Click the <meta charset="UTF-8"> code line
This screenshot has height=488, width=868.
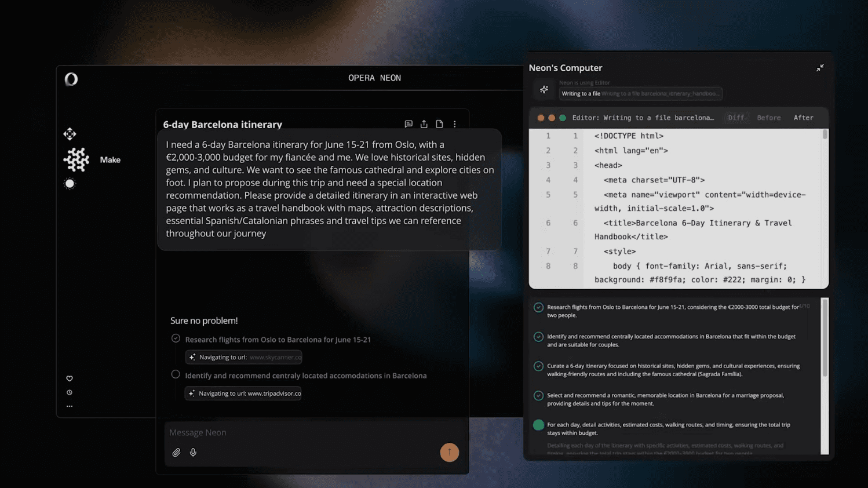click(x=654, y=180)
